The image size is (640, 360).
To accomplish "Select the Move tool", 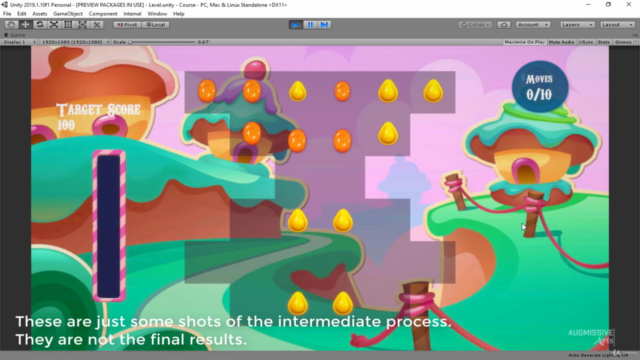I will pos(25,25).
